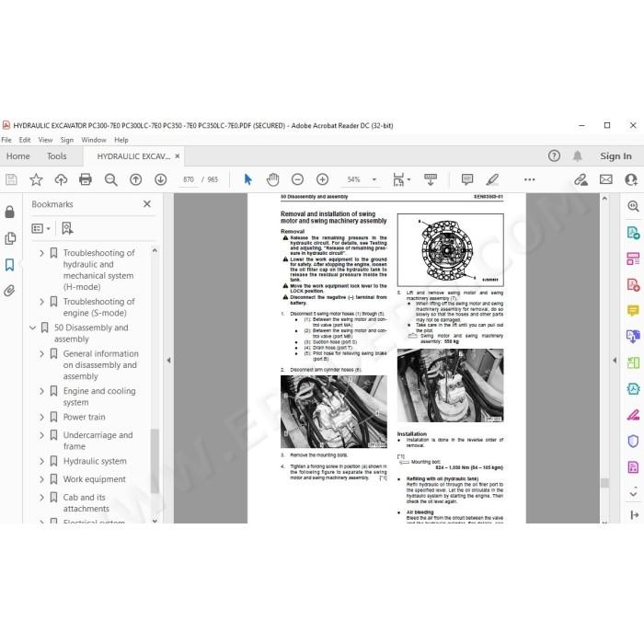Open the Protect shield tool in right pane
Image resolution: width=644 pixels, height=644 pixels.
click(x=633, y=441)
